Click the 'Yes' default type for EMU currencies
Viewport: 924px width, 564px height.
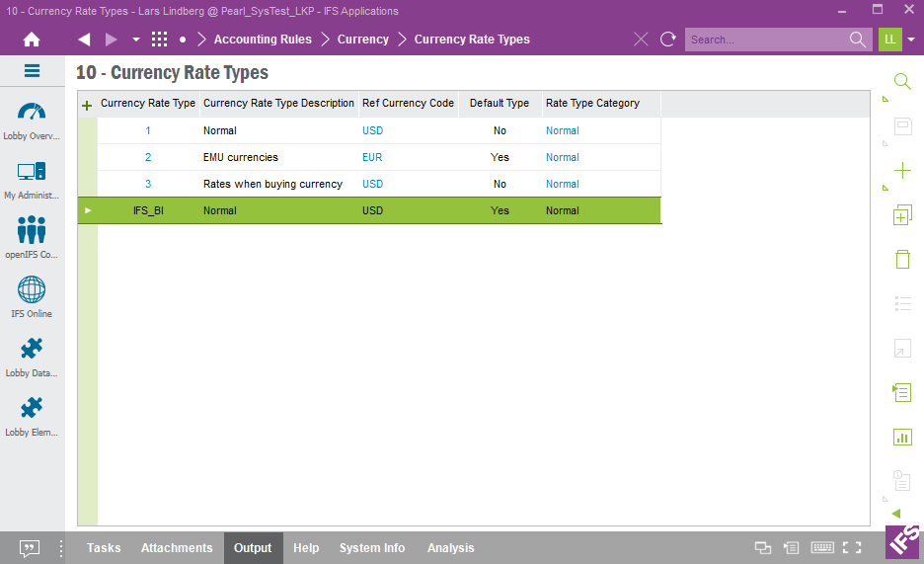[500, 157]
